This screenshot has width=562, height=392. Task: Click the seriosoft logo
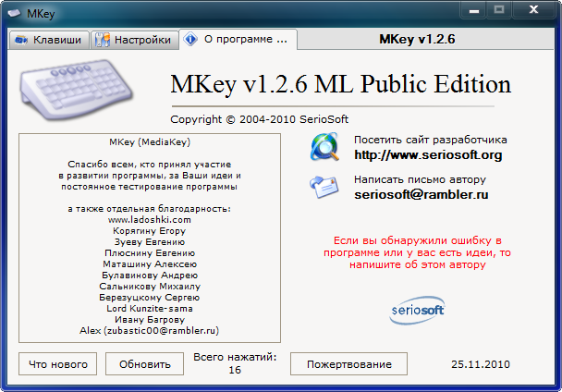[418, 310]
